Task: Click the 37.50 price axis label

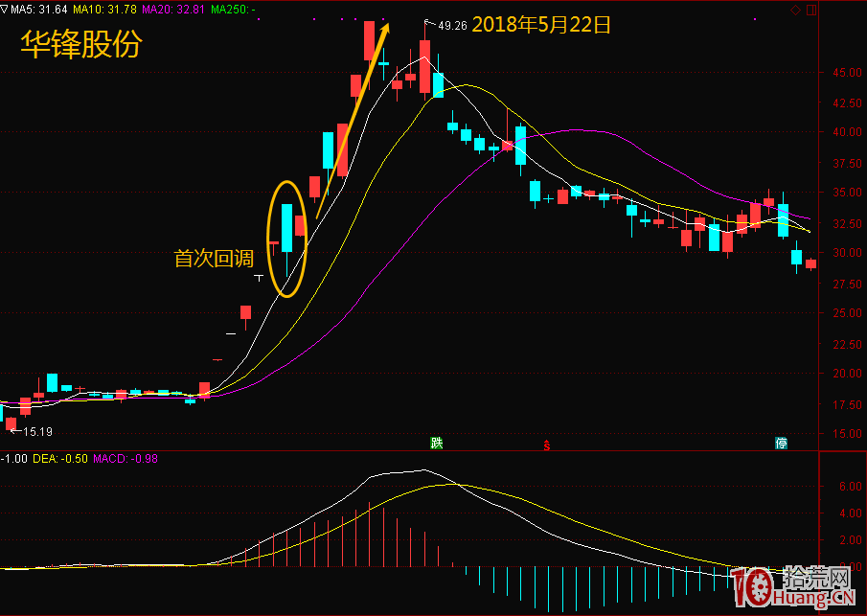Action: (847, 163)
